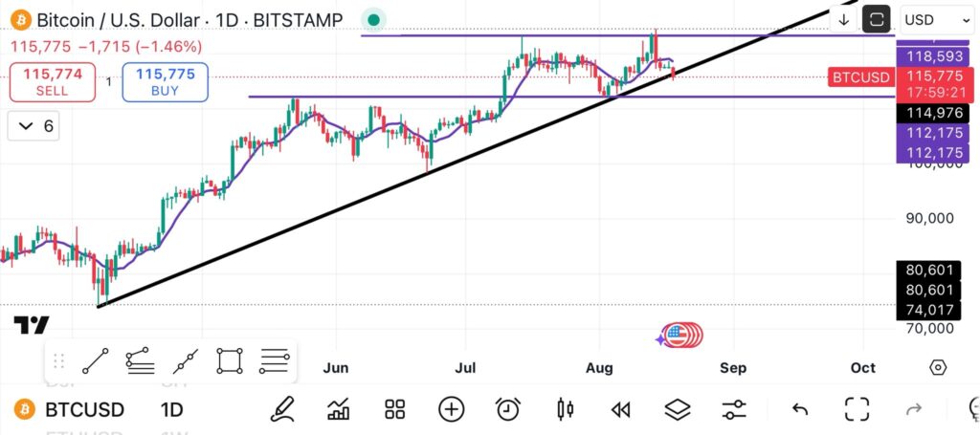Click the 115,775 BUY button

(165, 82)
